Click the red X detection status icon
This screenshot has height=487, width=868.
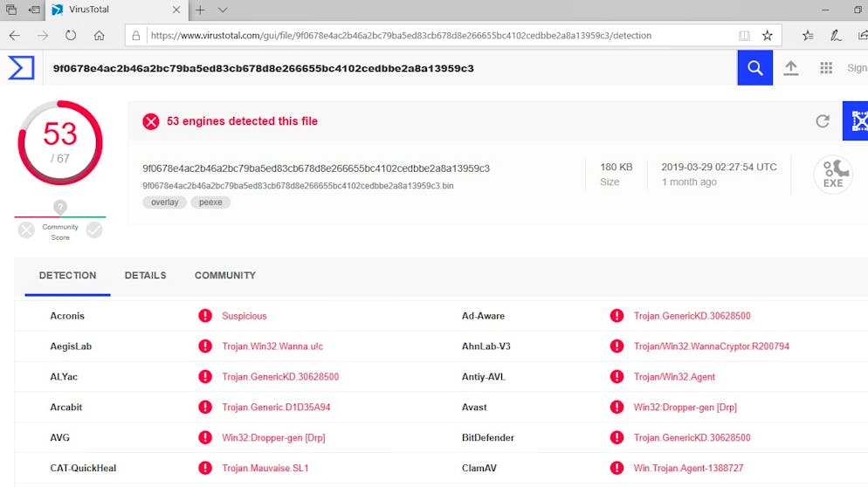pos(150,121)
